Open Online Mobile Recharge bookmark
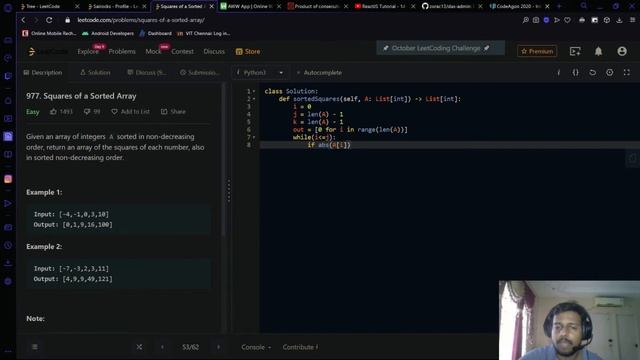Viewport: 640px width, 360px height. 49,33
